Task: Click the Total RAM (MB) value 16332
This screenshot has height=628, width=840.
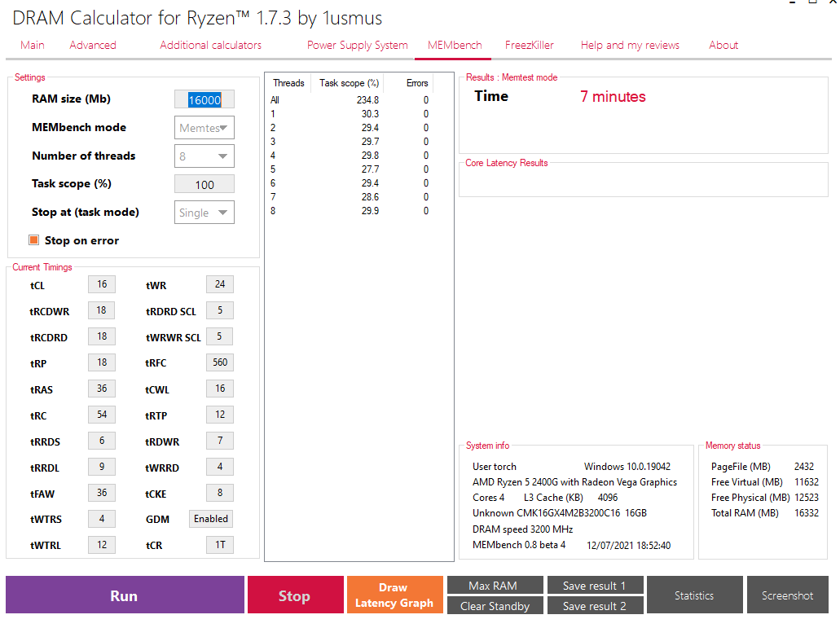Action: (x=807, y=513)
